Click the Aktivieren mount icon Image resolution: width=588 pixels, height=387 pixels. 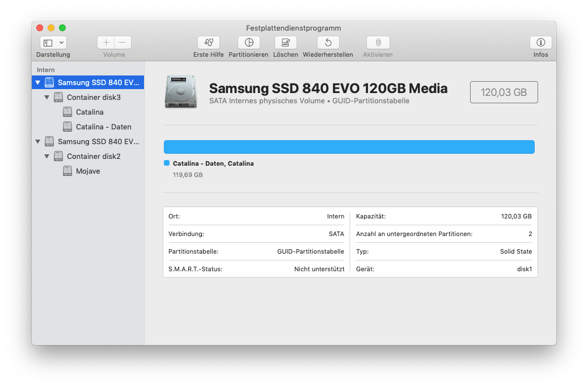click(378, 43)
